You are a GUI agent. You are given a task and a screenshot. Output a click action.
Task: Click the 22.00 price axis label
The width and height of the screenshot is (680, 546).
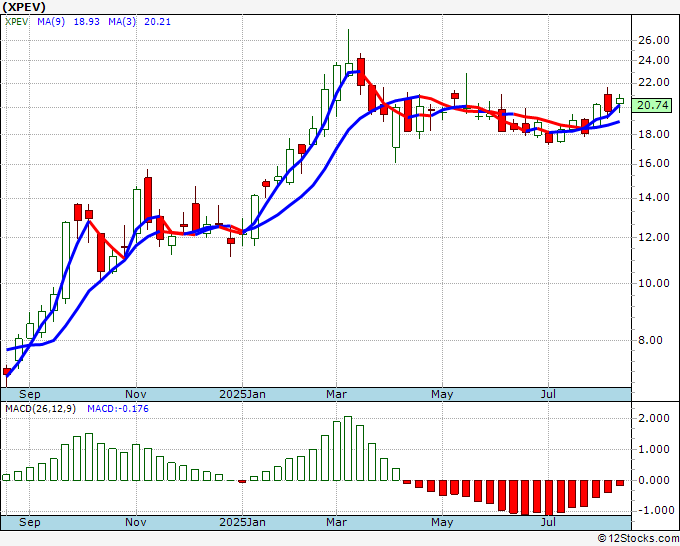[x=654, y=83]
